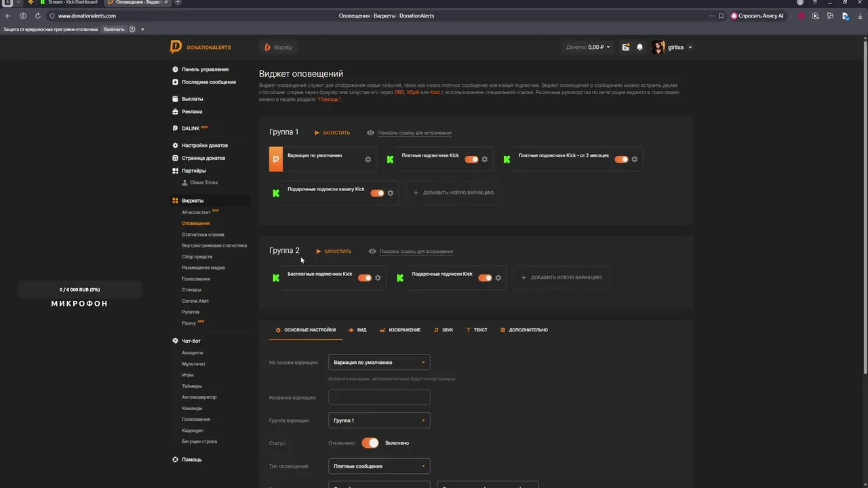Open Статистика стрима in the sidebar
Viewport: 868px width, 488px height.
(x=203, y=235)
